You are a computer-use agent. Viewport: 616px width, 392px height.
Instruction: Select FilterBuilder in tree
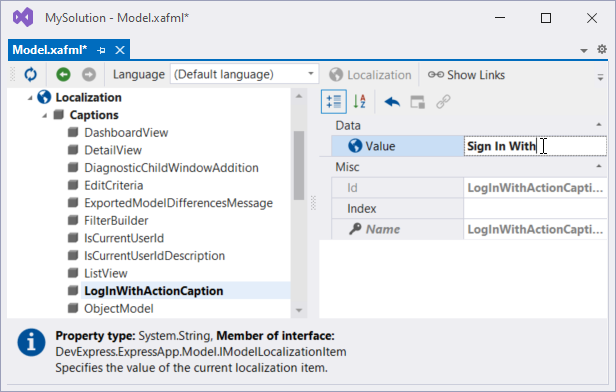tap(116, 221)
